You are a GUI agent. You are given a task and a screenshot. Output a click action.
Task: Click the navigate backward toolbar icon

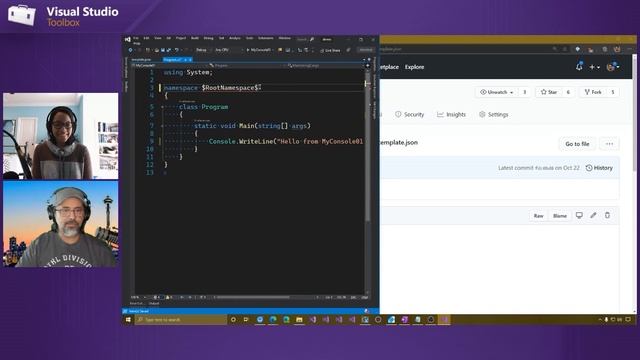pyautogui.click(x=131, y=50)
